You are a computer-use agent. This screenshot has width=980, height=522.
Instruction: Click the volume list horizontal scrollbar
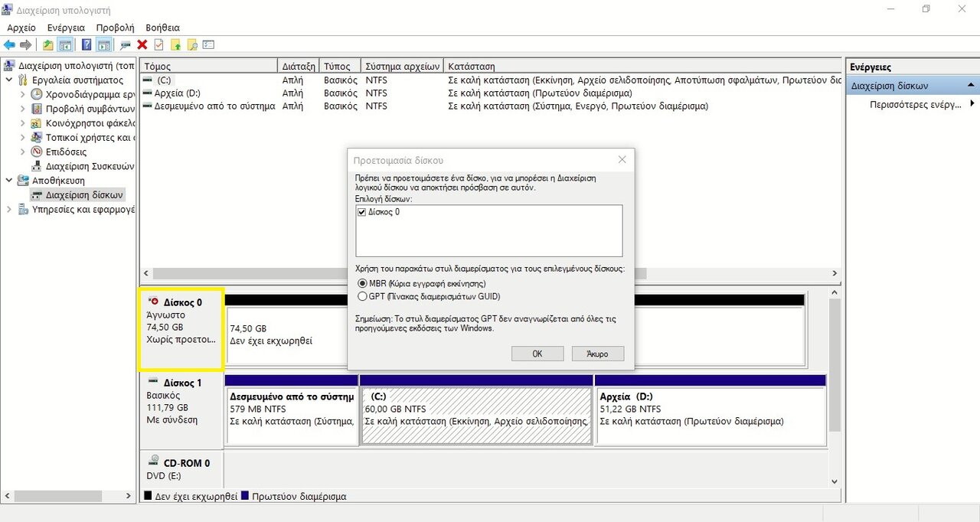point(490,274)
